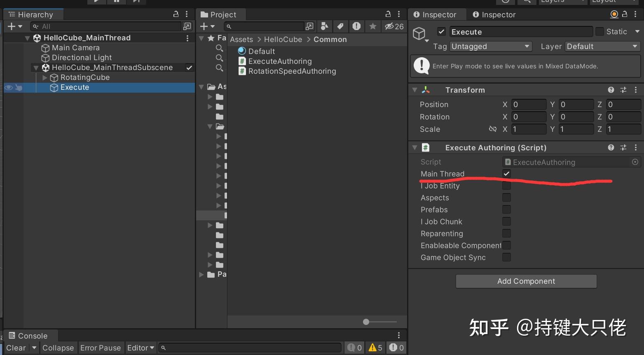Open Transform component presets icon
This screenshot has height=355, width=644.
pyautogui.click(x=623, y=90)
